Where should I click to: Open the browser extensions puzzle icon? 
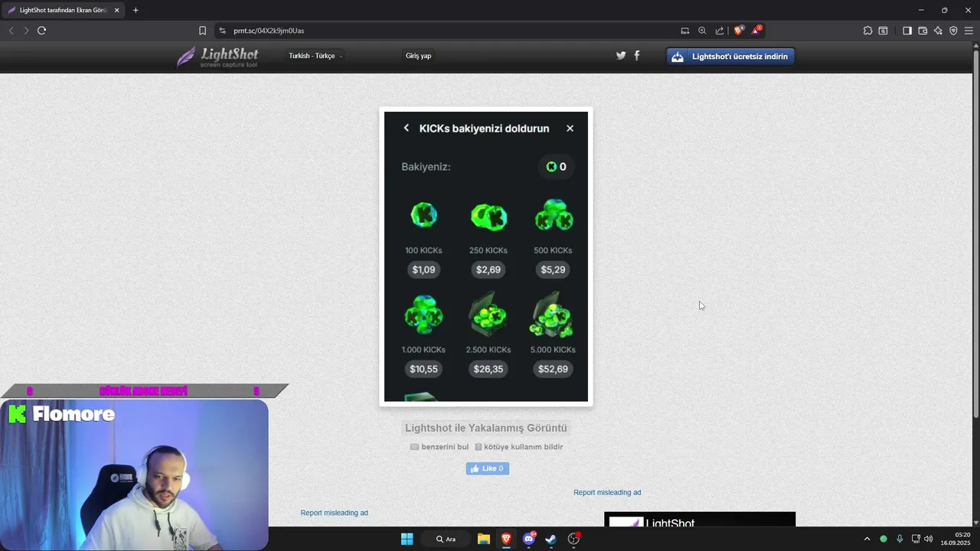click(x=867, y=31)
